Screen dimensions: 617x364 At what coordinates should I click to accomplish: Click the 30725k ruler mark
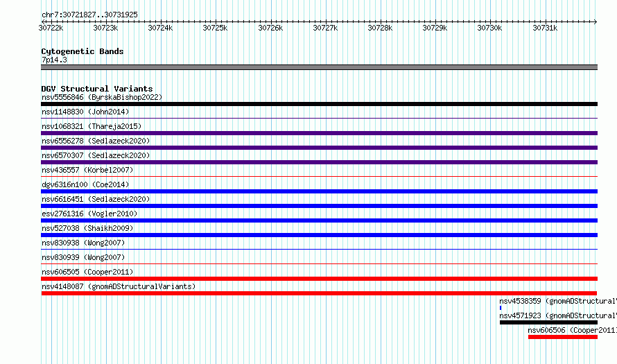215,28
